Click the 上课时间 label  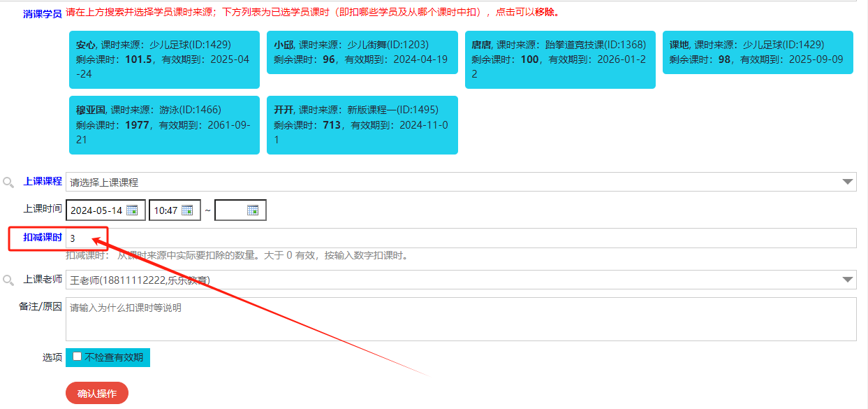pyautogui.click(x=43, y=208)
